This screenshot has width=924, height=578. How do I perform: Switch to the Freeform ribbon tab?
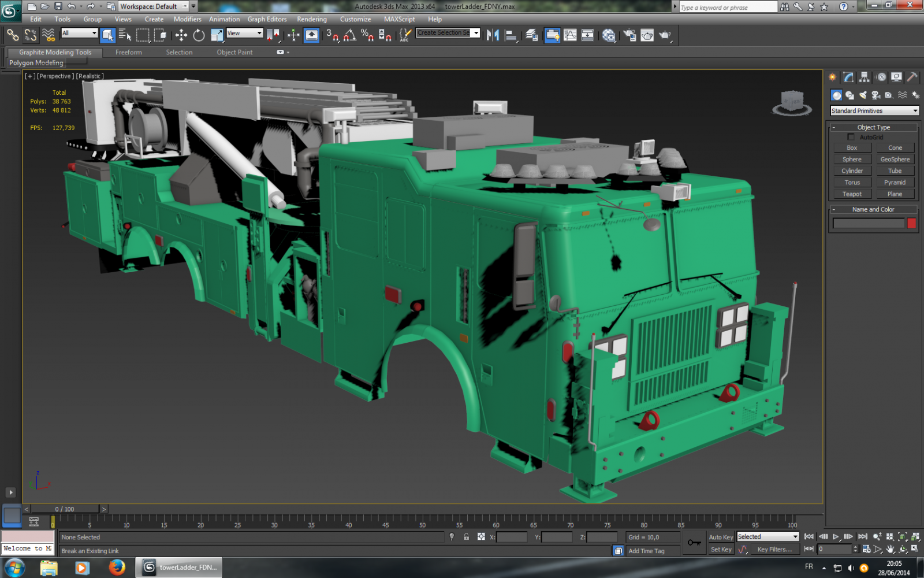128,52
